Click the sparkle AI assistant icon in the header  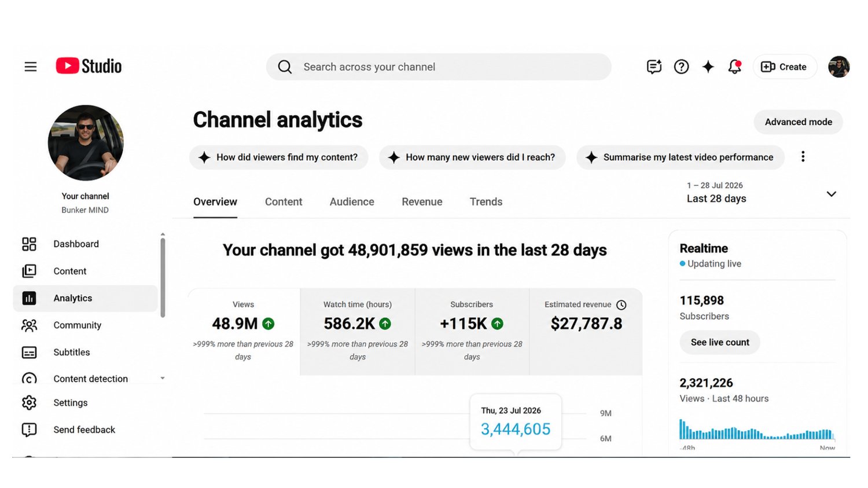click(x=708, y=67)
